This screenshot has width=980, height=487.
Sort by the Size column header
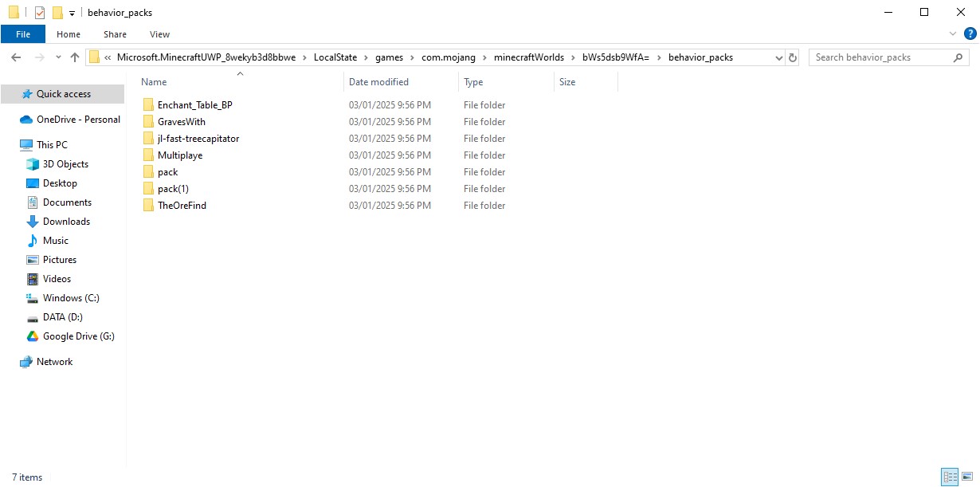pos(567,82)
